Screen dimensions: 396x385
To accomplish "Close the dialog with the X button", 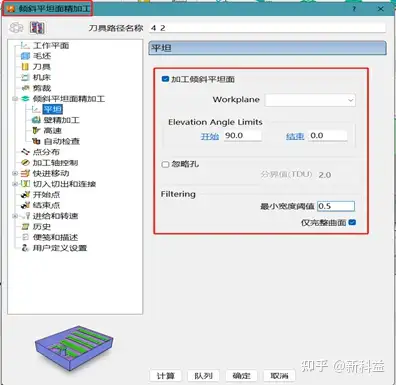I will coord(381,9).
